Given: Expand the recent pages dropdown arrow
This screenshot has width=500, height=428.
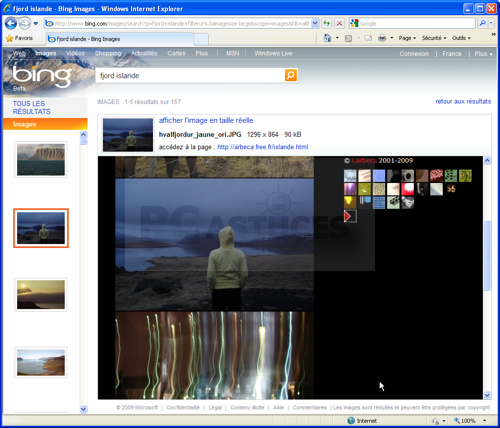Looking at the screenshot, I should (36, 24).
